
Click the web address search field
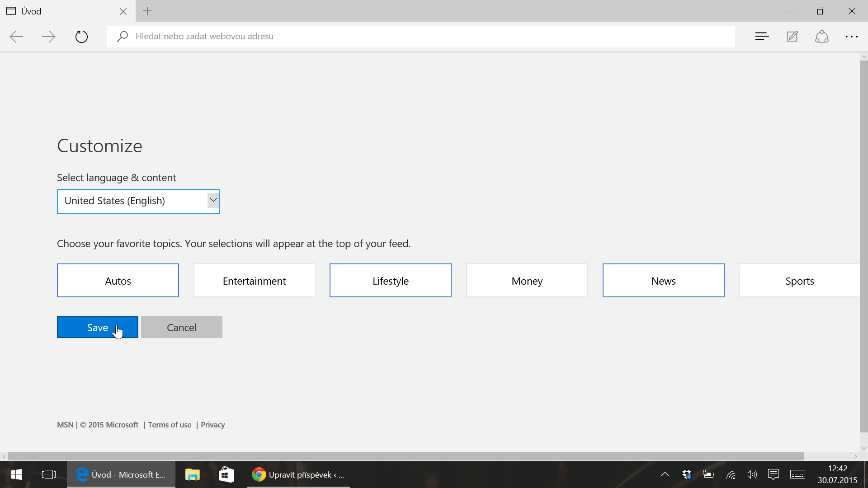point(420,37)
